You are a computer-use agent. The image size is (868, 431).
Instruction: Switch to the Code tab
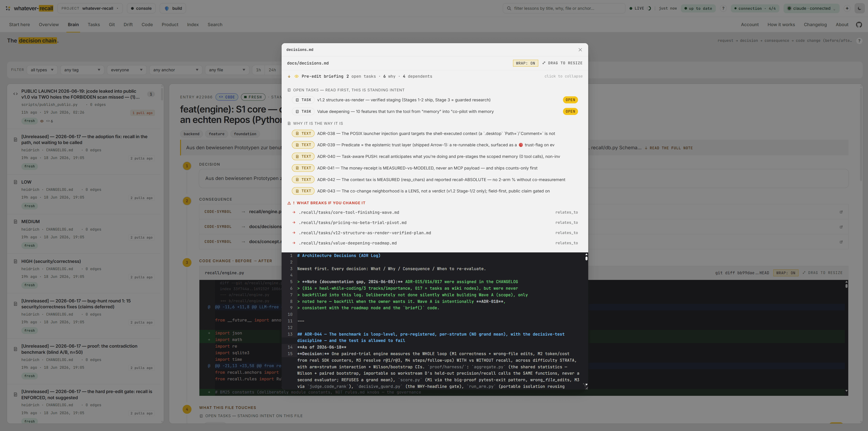[147, 25]
